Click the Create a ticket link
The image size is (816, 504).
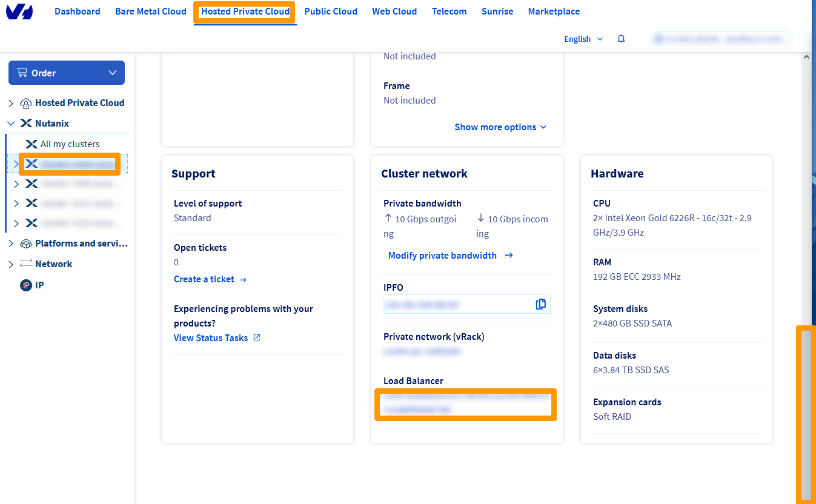coord(204,279)
